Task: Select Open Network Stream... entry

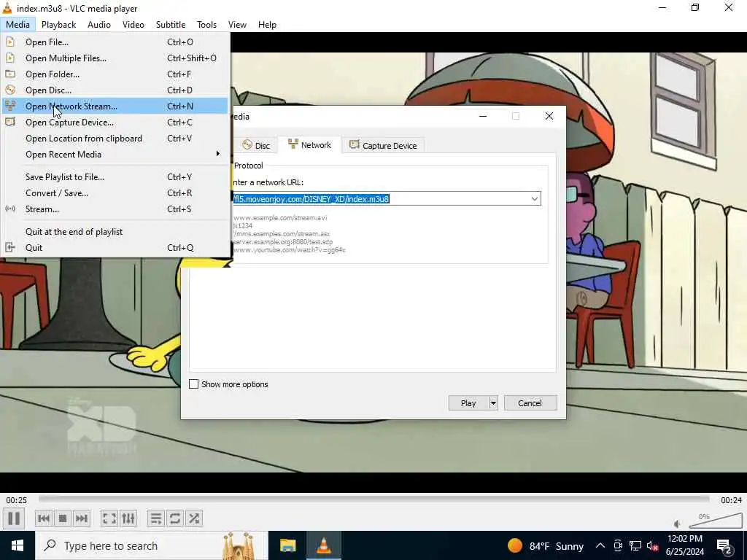Action: tap(115, 106)
